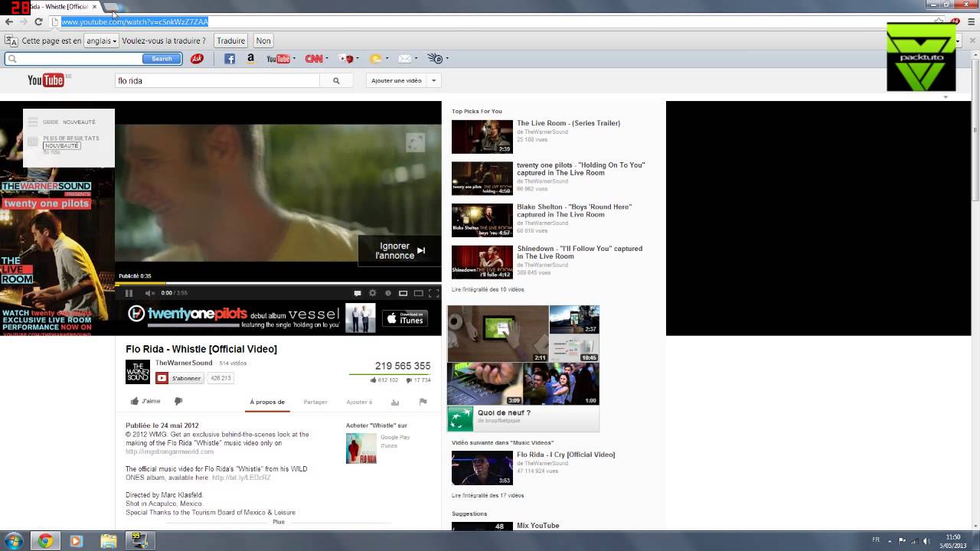Open the Chrome menu icon
The width and height of the screenshot is (980, 551).
pos(972,21)
